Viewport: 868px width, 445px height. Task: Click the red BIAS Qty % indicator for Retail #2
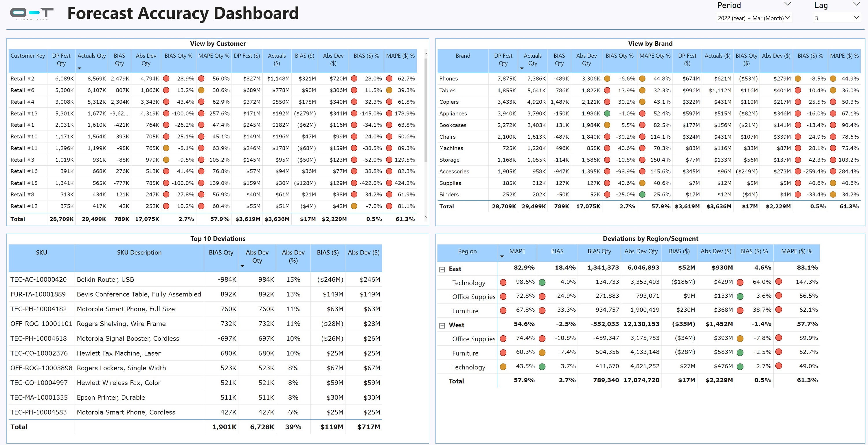[166, 78]
